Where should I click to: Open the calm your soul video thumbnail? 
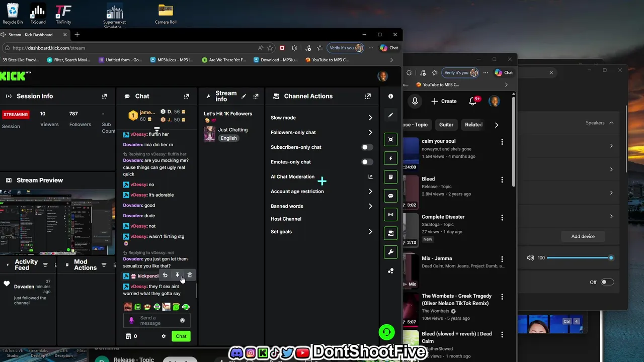coord(411,154)
